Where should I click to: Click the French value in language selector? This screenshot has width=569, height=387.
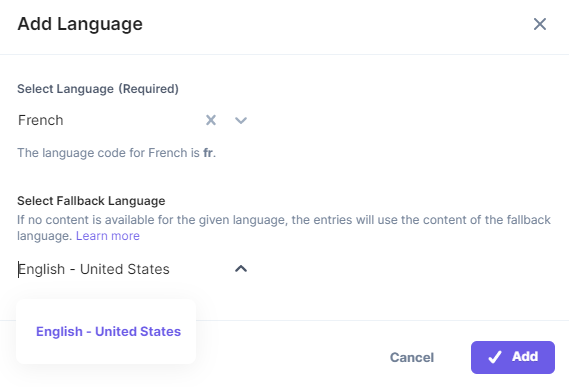41,120
